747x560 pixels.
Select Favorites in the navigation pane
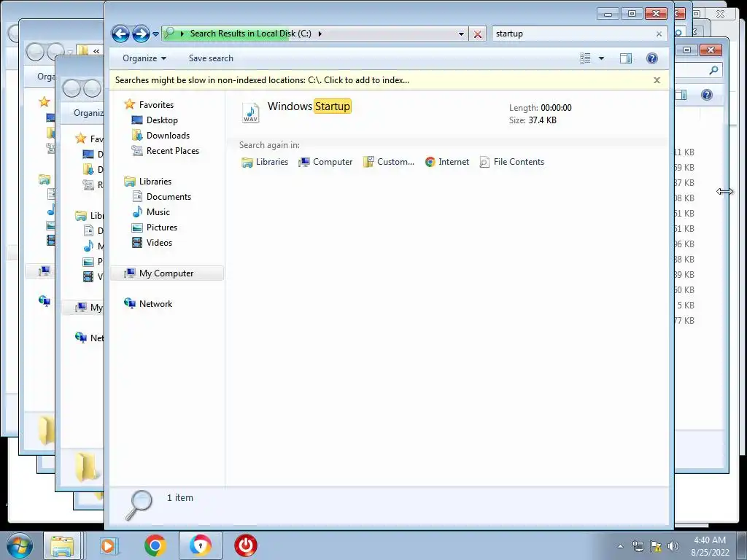coord(156,105)
